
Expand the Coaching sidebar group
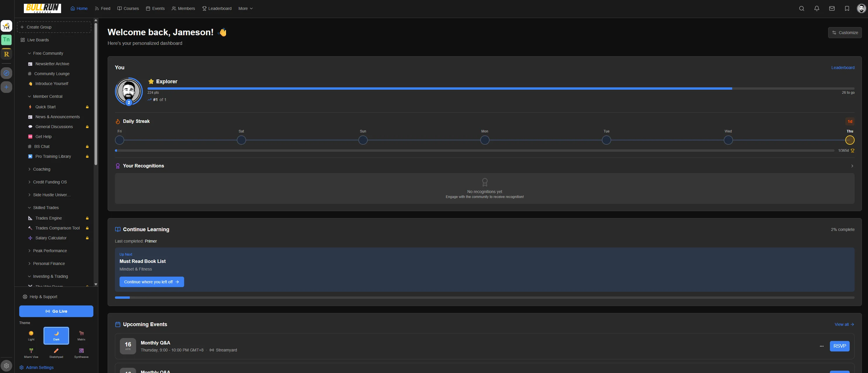41,169
